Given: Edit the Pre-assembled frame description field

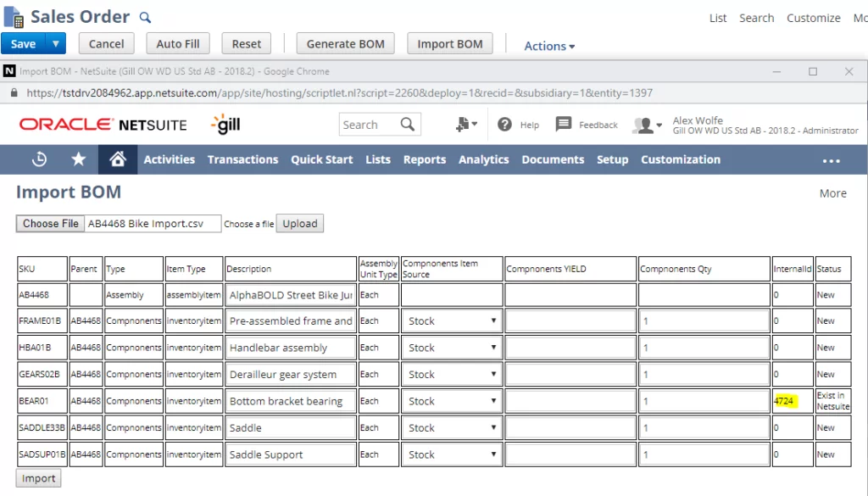Looking at the screenshot, I should (291, 320).
